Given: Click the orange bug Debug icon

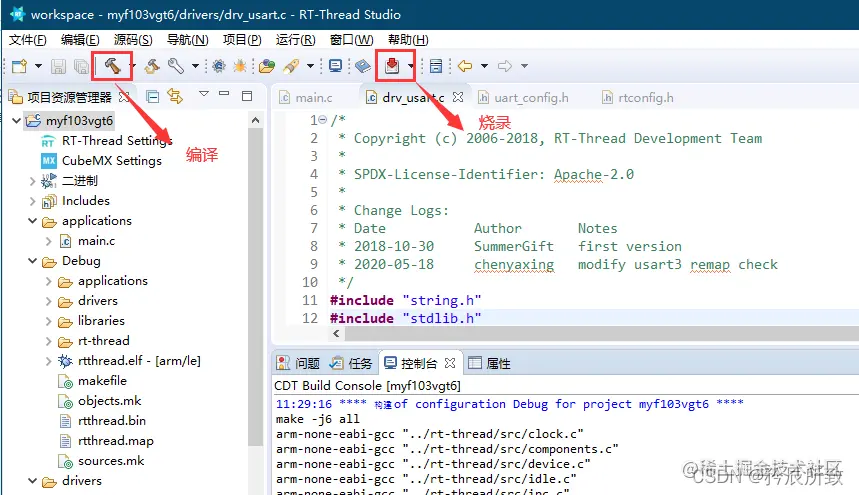Looking at the screenshot, I should pyautogui.click(x=239, y=66).
